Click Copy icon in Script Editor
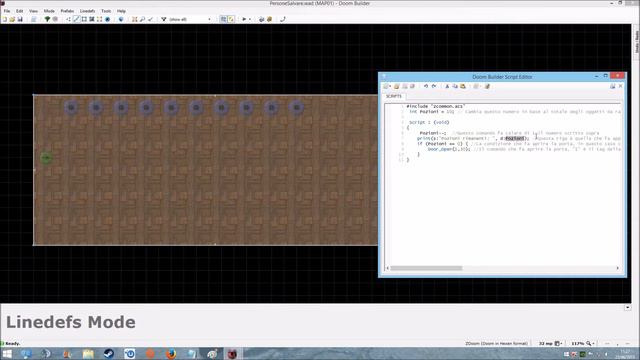 tap(455, 87)
